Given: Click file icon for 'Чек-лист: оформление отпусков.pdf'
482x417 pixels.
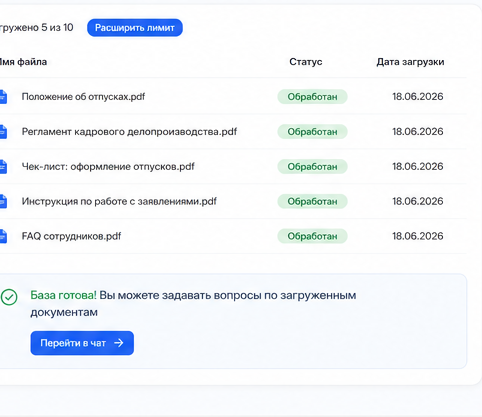Looking at the screenshot, I should (3, 167).
